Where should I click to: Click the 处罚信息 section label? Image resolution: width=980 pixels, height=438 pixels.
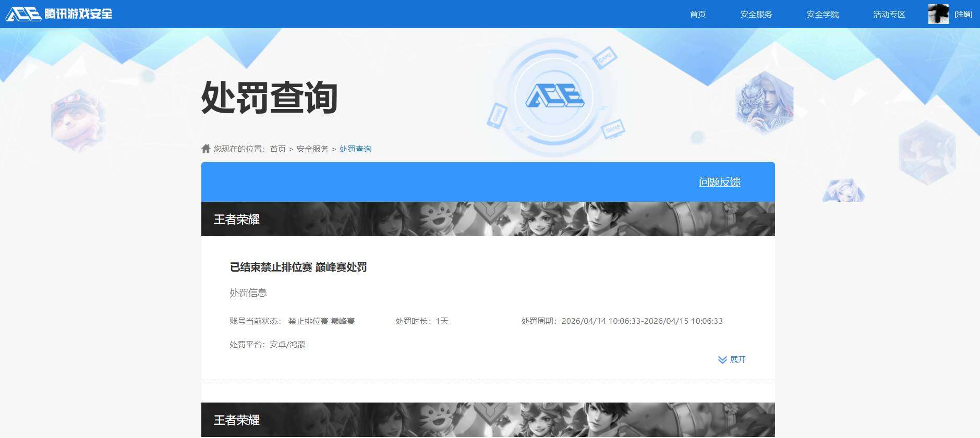248,293
